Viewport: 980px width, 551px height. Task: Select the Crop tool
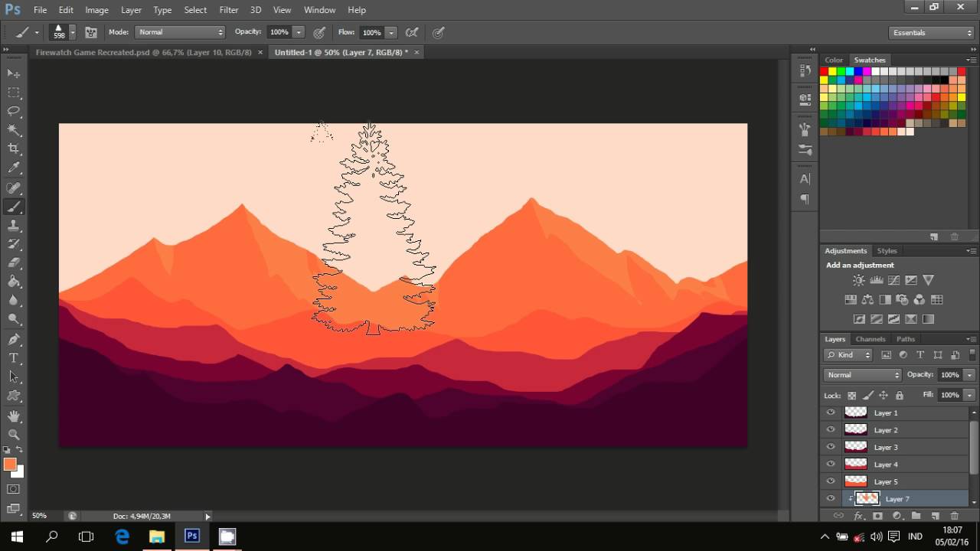tap(14, 149)
